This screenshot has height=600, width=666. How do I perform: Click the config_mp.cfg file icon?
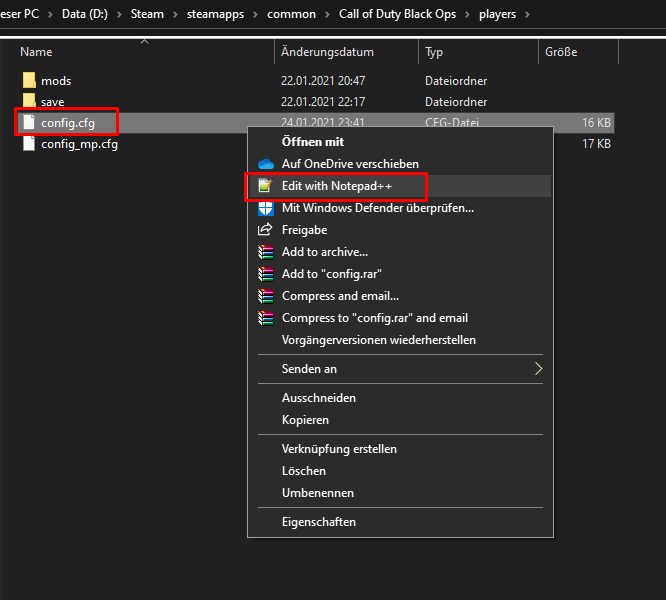[28, 144]
